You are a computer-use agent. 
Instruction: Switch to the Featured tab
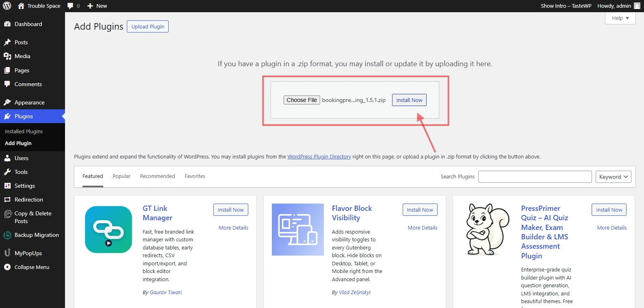click(93, 176)
